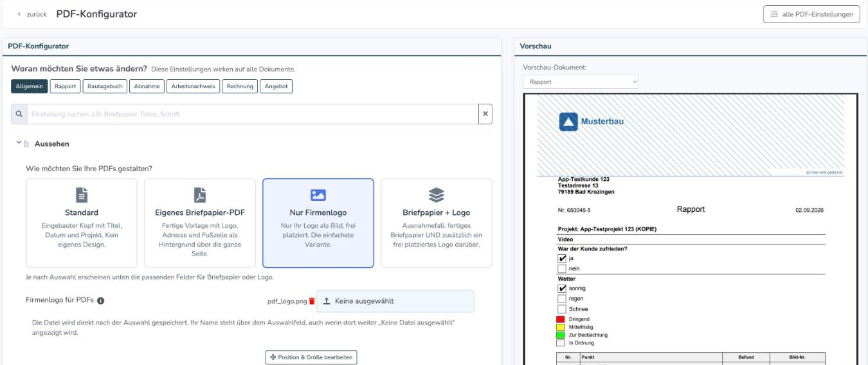Check the ja checkbox in preview
This screenshot has width=868, height=365.
coord(562,258)
